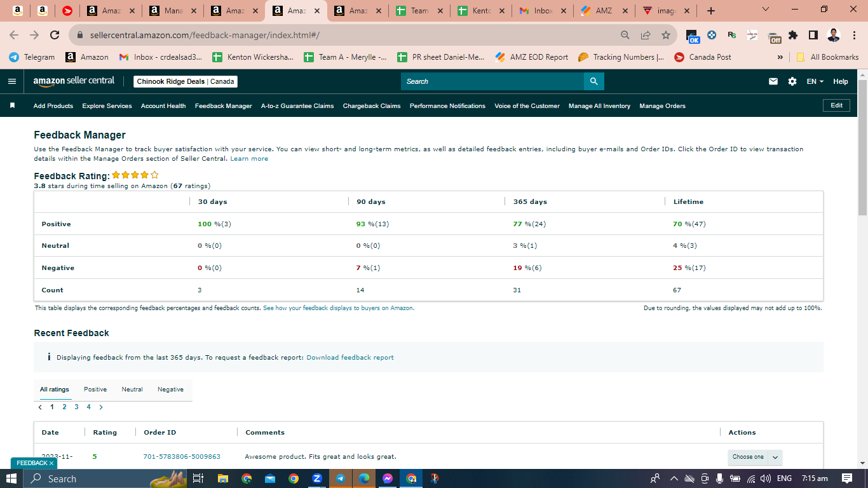Click the Edit button in nav bar
Image resolution: width=868 pixels, height=488 pixels.
[x=836, y=105]
